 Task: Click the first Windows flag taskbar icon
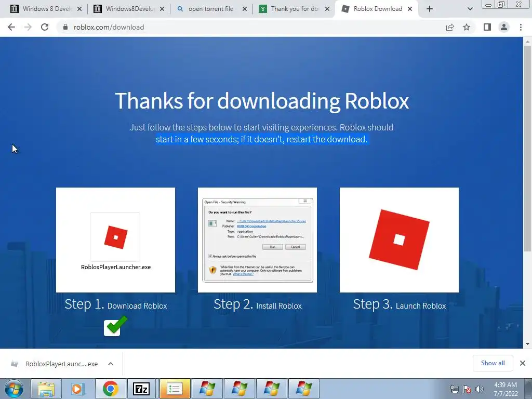click(x=207, y=389)
